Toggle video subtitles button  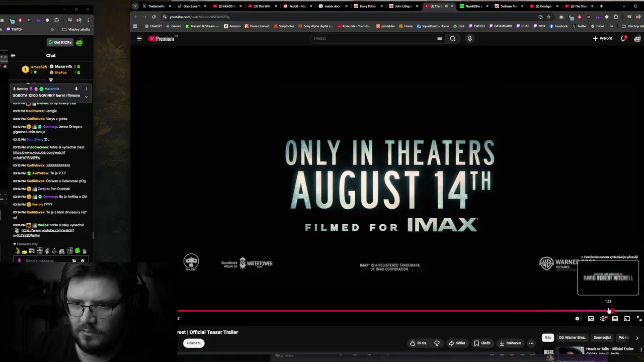tap(591, 318)
